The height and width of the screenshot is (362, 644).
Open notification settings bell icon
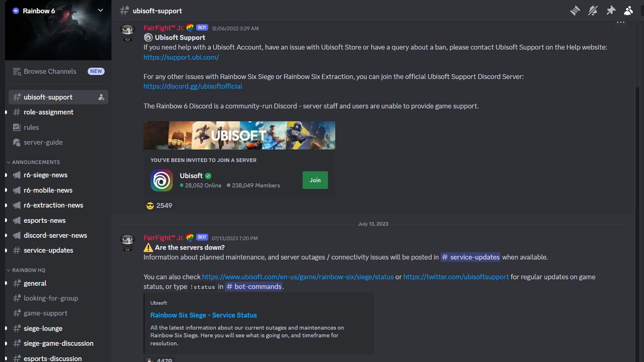592,11
